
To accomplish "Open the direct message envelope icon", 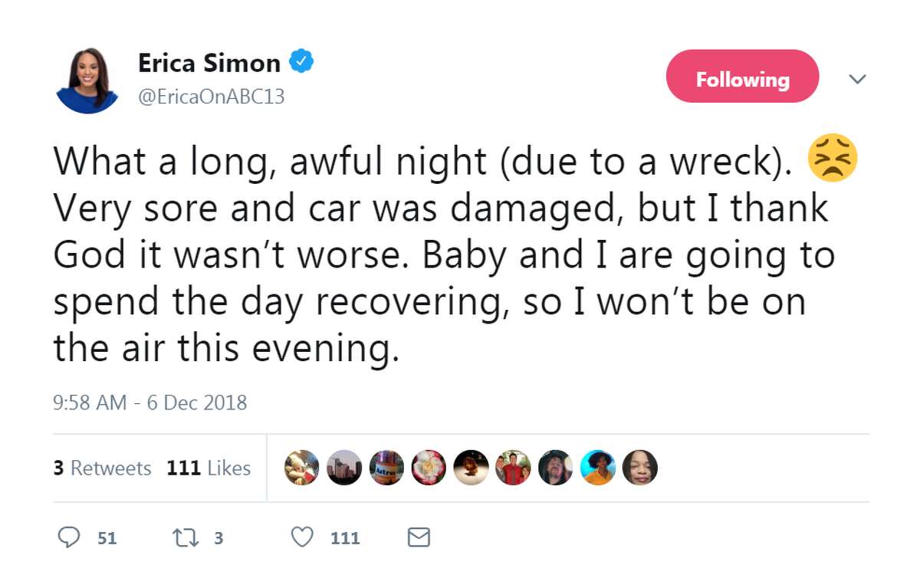I will point(418,537).
